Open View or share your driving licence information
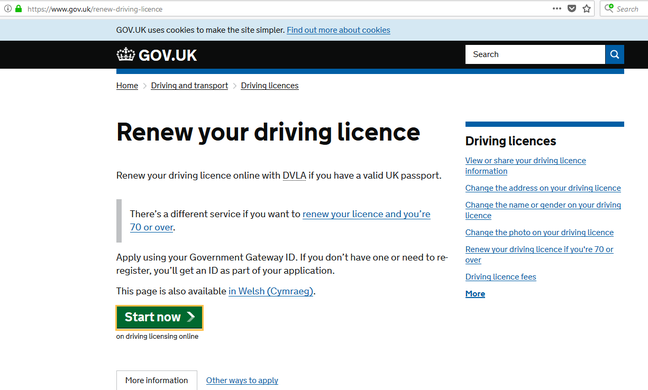Screen dimensions: 648x390 click(x=525, y=166)
